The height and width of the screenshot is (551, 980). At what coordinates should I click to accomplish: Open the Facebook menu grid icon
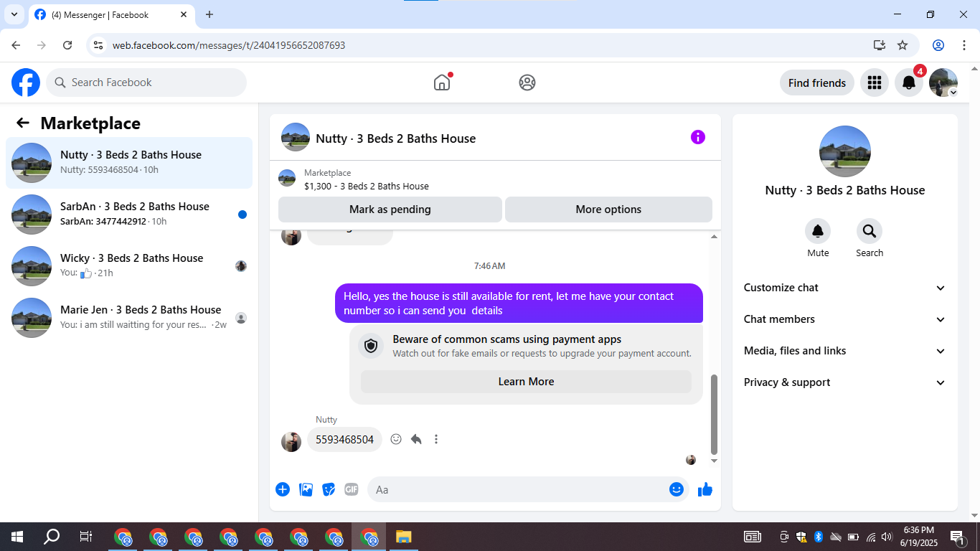[874, 83]
